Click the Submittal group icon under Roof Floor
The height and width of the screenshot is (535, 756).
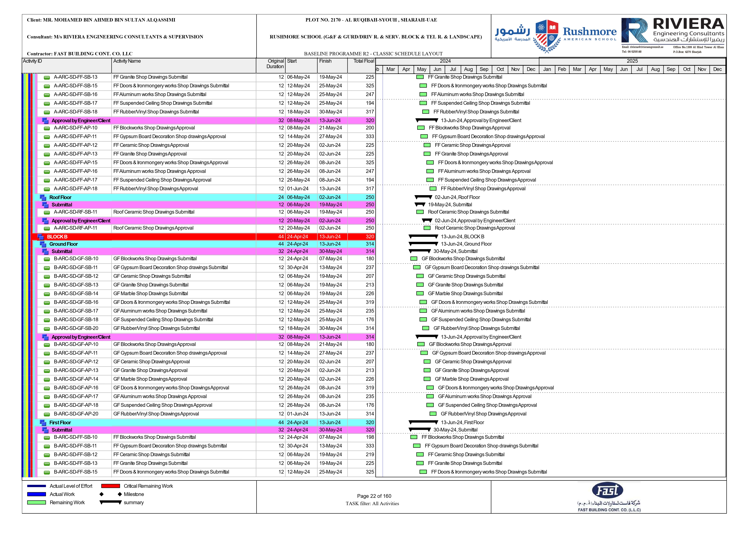point(45,205)
